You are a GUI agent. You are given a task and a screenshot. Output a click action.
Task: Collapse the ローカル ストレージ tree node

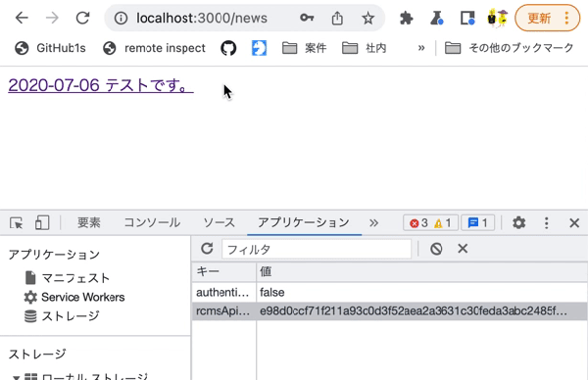(16, 377)
